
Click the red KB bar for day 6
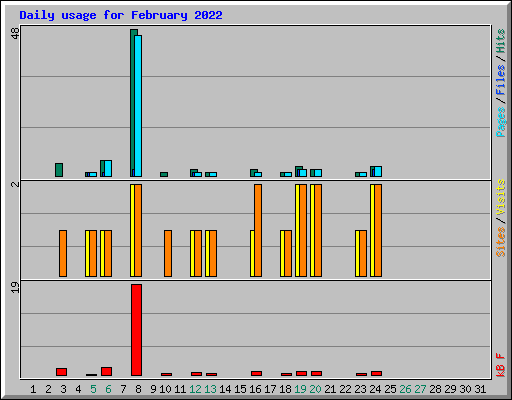(x=106, y=371)
